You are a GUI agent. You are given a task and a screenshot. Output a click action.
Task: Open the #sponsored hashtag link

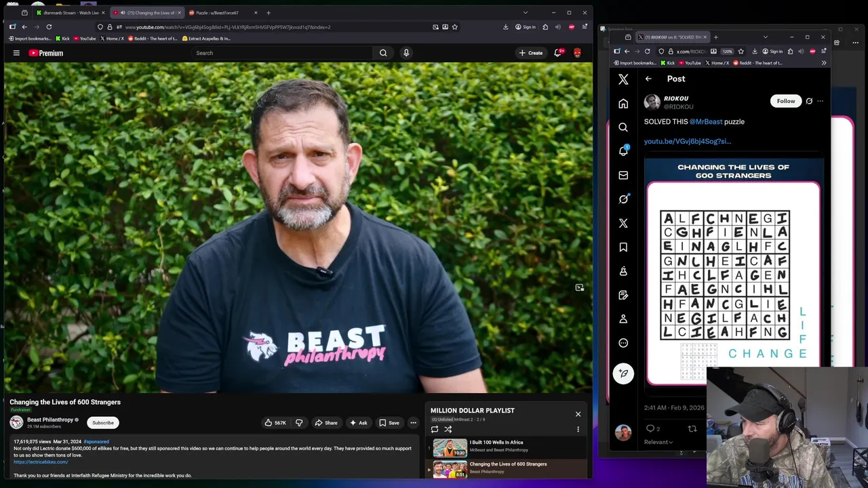tap(96, 441)
